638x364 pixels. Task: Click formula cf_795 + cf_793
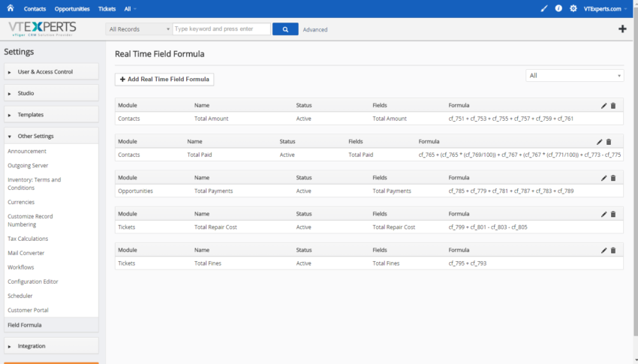point(468,263)
